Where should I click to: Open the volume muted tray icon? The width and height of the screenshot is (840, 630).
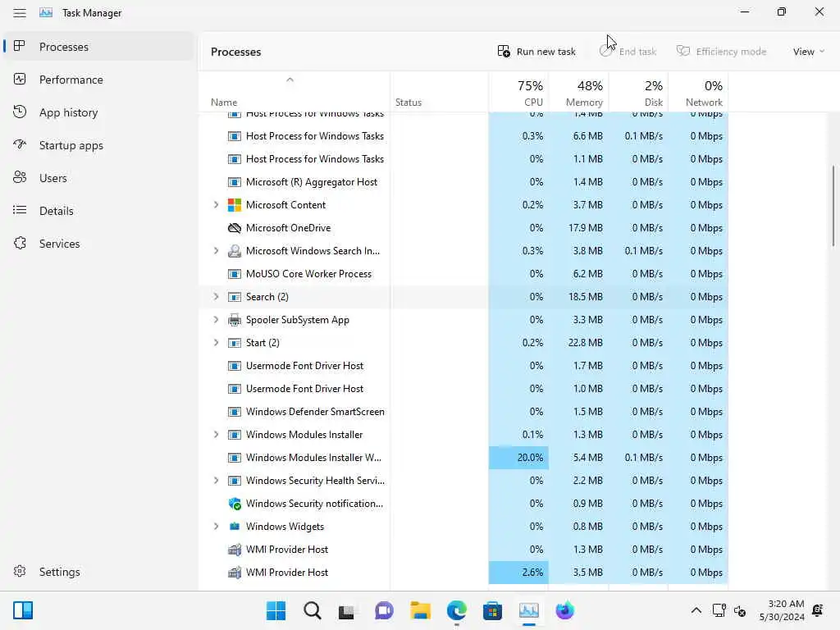[741, 610]
